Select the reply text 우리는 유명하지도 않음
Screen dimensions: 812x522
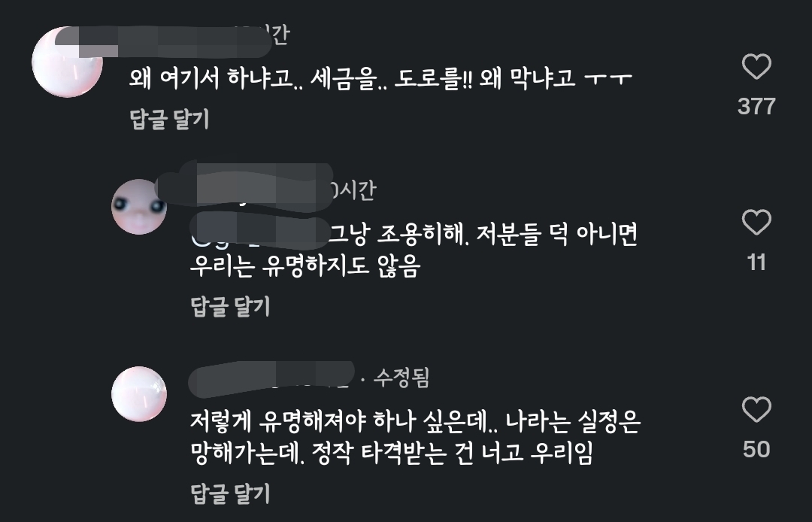click(305, 266)
